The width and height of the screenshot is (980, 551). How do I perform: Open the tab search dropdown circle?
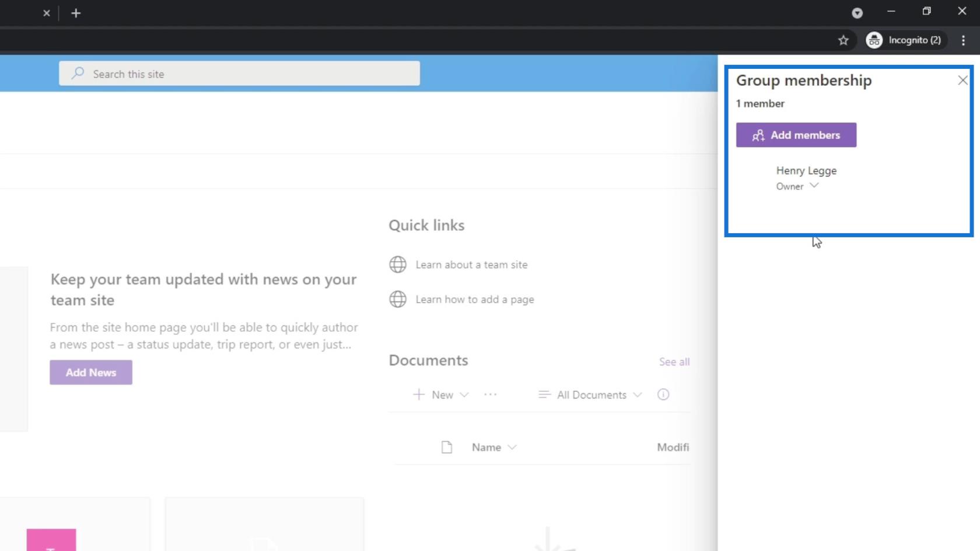pos(857,13)
